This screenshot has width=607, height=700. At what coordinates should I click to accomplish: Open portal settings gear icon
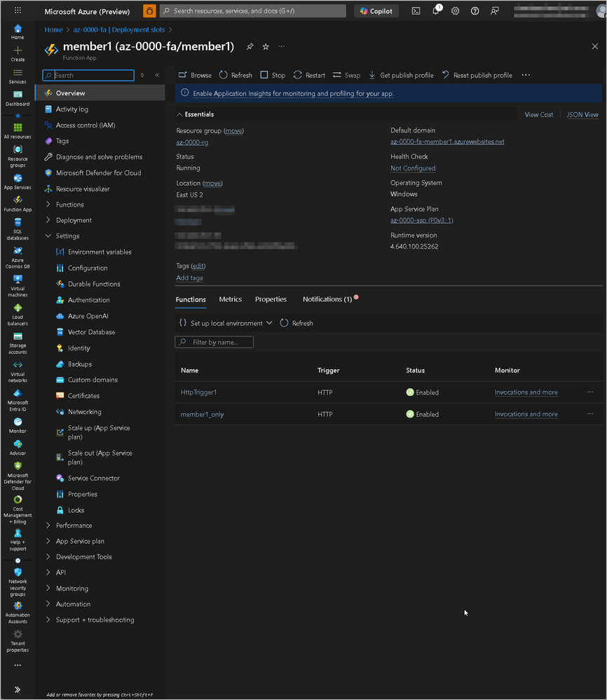455,11
